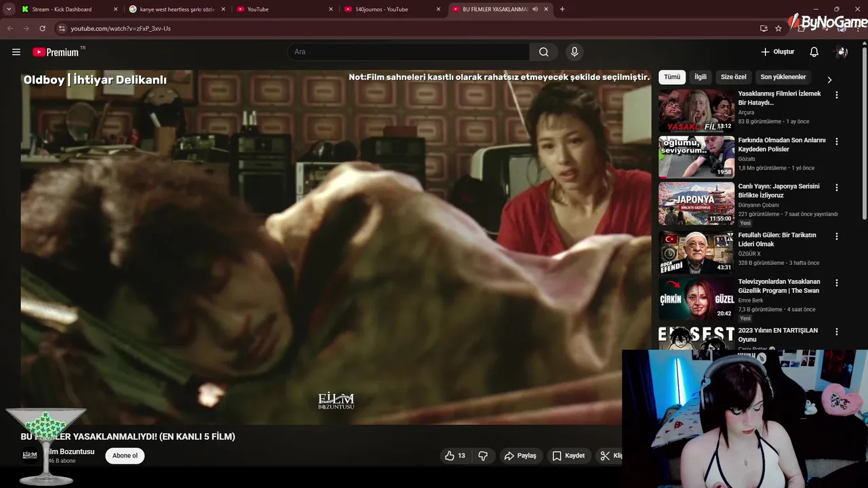Bookmark this page with star icon

click(778, 28)
